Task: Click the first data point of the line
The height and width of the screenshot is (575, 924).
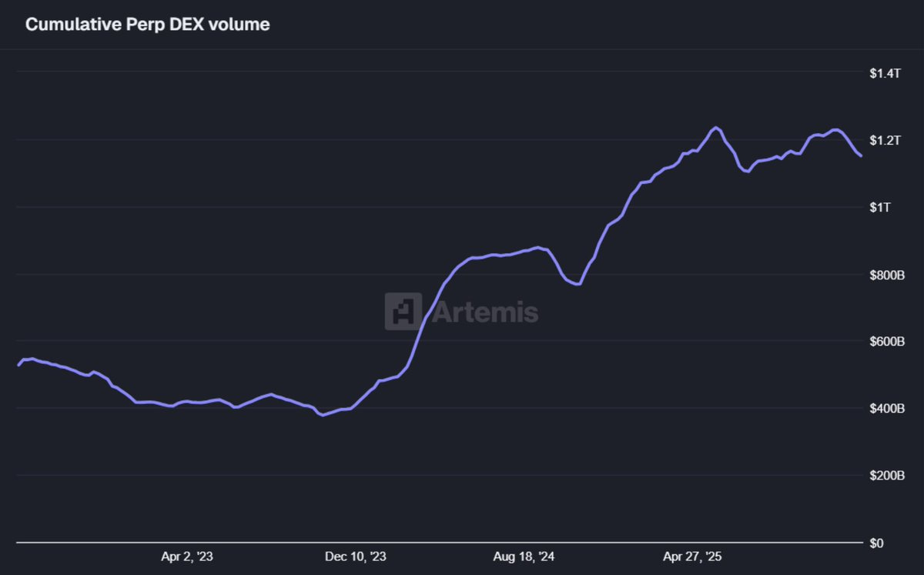Action: (17, 363)
